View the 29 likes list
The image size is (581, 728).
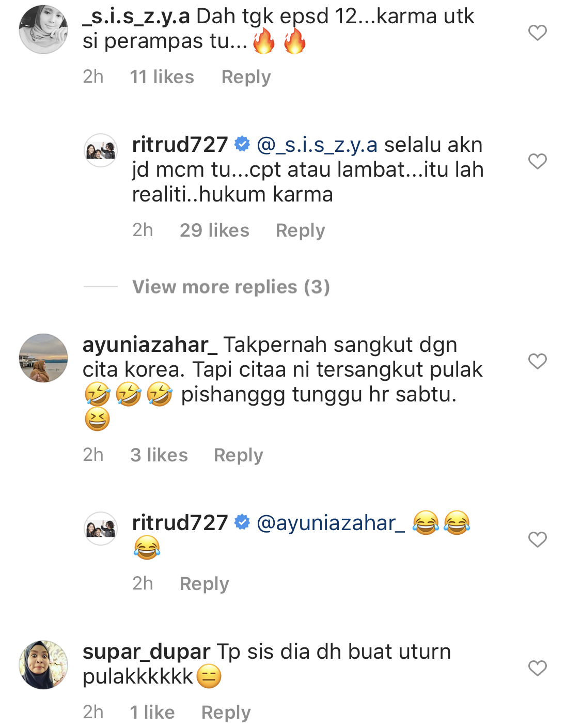coord(214,230)
